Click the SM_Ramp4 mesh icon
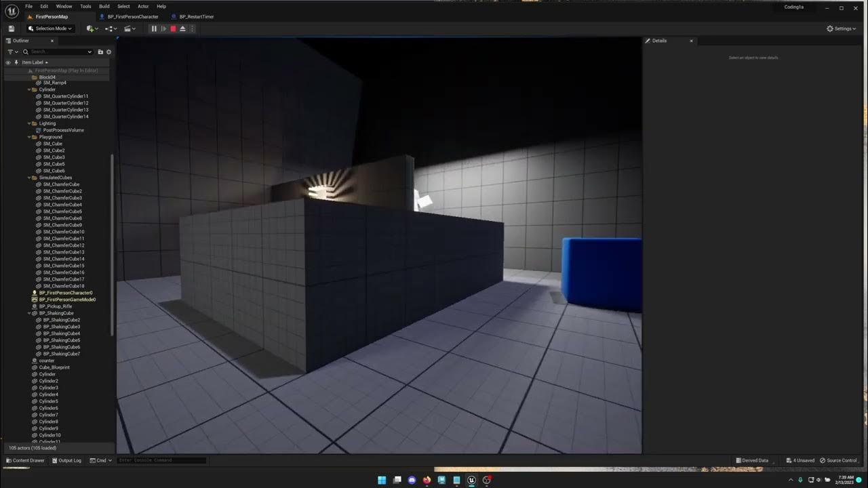Viewport: 868px width, 488px height. point(39,83)
